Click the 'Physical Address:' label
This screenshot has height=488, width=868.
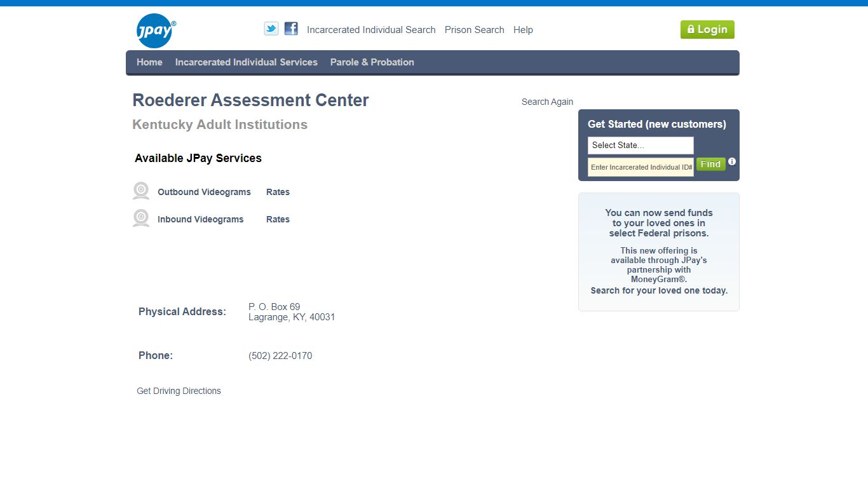(x=182, y=311)
